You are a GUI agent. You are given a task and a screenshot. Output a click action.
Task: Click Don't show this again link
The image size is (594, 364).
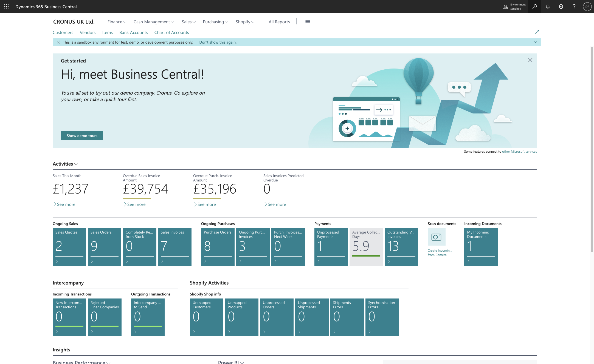tap(218, 42)
